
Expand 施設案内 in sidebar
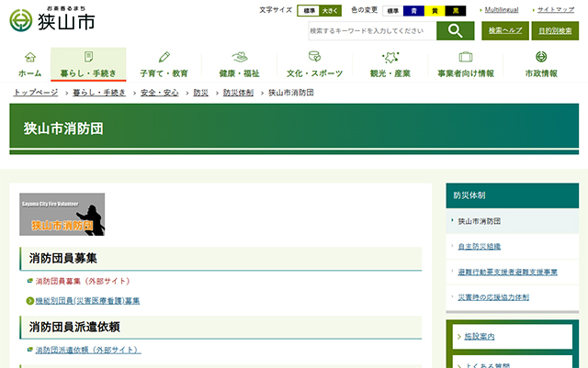(480, 337)
